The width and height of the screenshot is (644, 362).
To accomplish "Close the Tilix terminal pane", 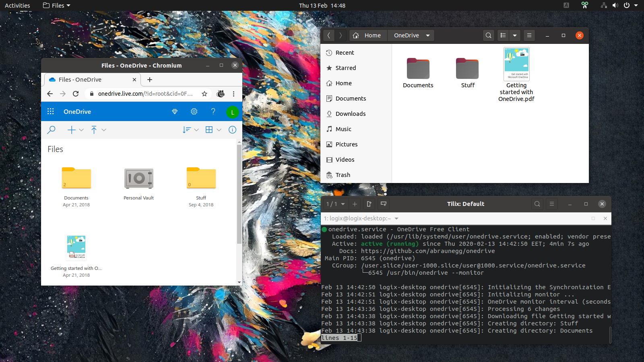I will (605, 218).
